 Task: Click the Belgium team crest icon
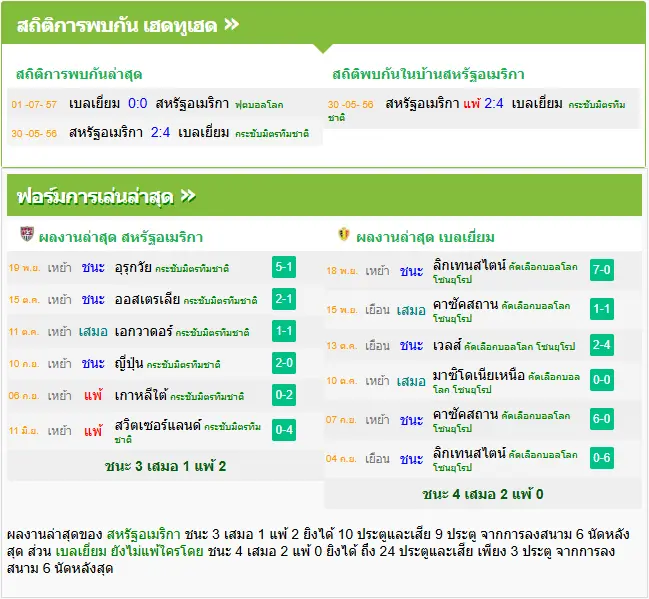point(344,234)
